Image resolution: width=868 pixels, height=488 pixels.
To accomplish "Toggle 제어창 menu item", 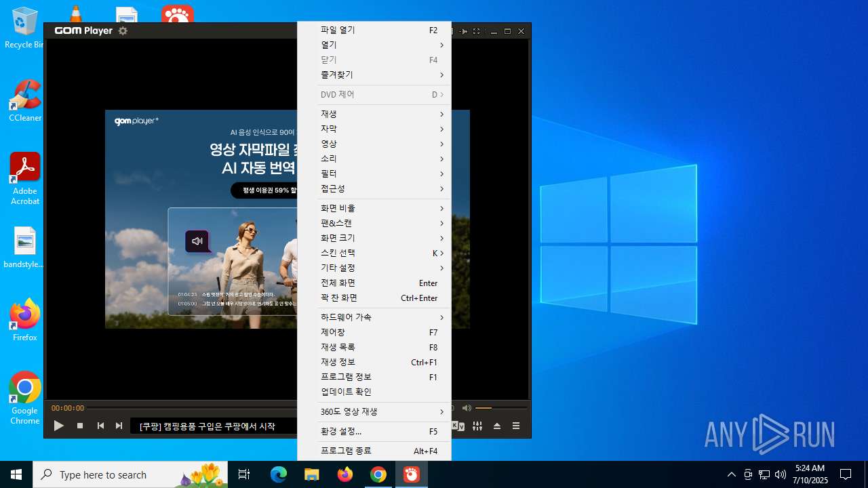I will 374,332.
